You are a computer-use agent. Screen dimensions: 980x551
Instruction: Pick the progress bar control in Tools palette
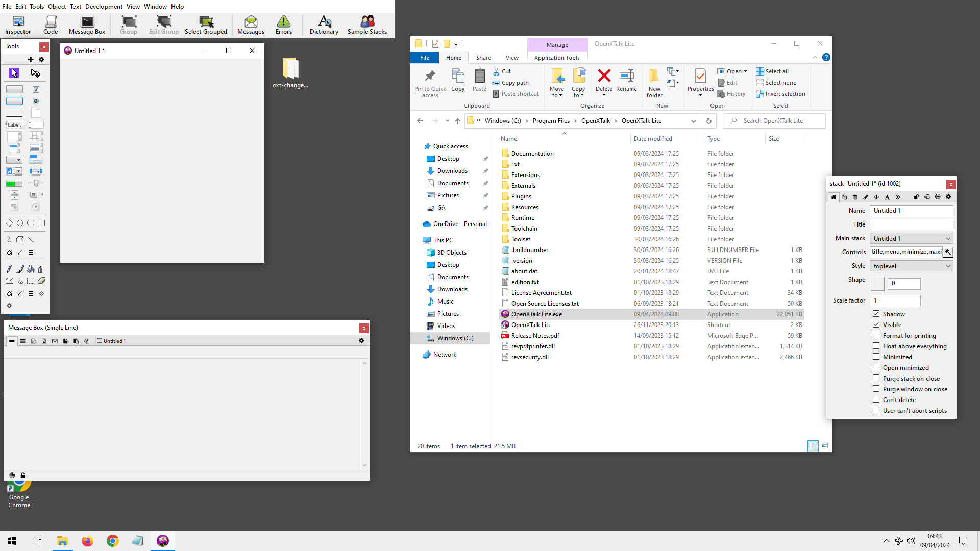(14, 184)
